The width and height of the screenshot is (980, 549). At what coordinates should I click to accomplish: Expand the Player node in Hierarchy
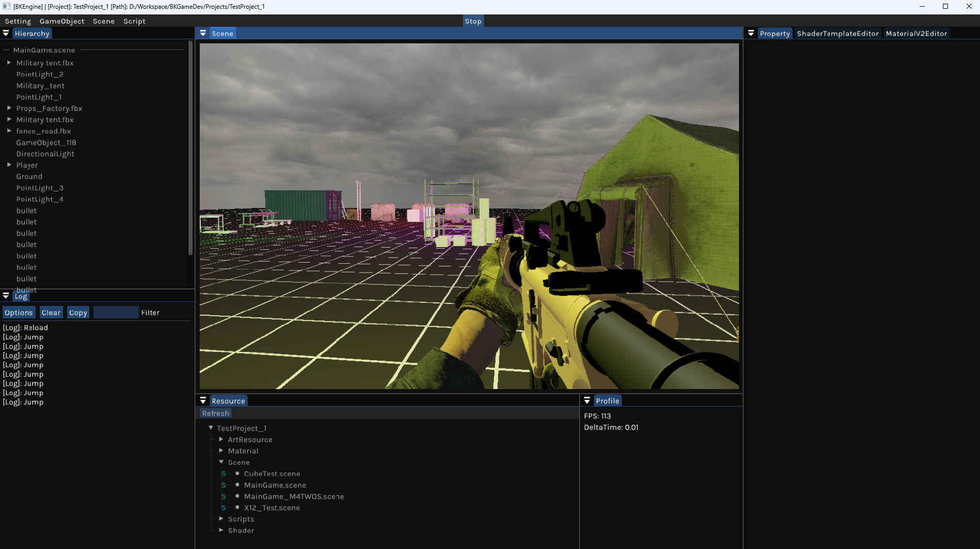9,165
